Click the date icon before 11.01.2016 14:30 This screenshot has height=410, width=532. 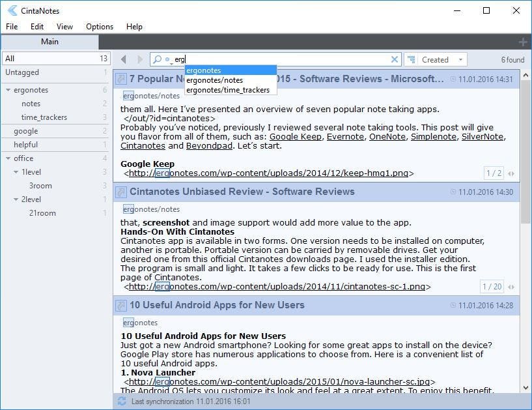(x=453, y=192)
